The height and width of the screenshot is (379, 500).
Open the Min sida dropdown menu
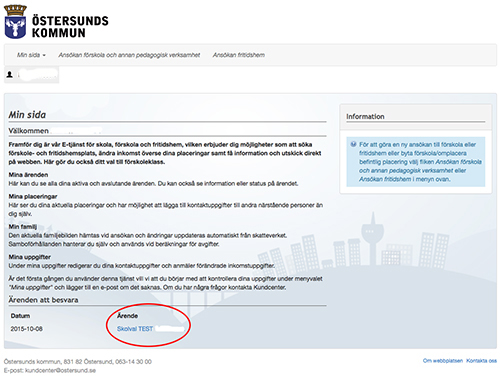click(31, 55)
